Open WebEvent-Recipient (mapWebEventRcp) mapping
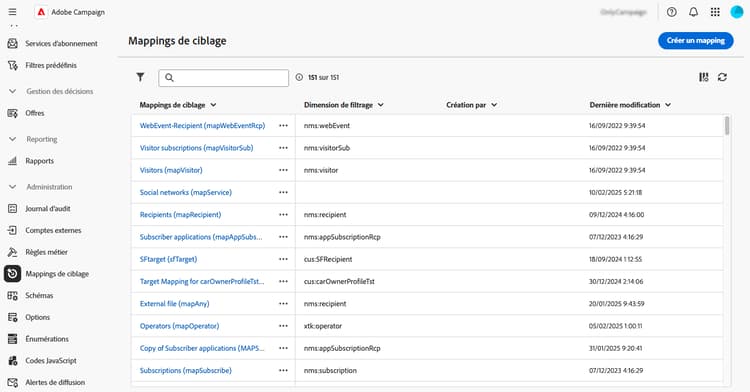The image size is (750, 392). [x=202, y=126]
